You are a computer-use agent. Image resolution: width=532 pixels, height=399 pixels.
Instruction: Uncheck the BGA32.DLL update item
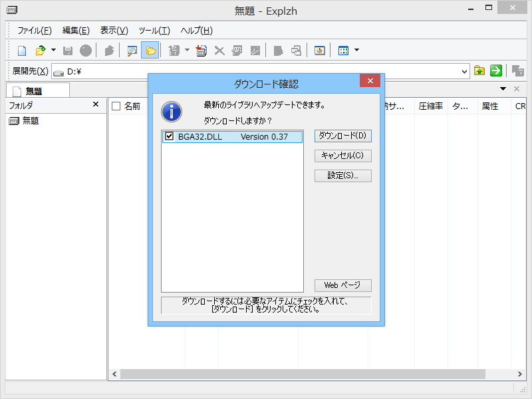(168, 135)
